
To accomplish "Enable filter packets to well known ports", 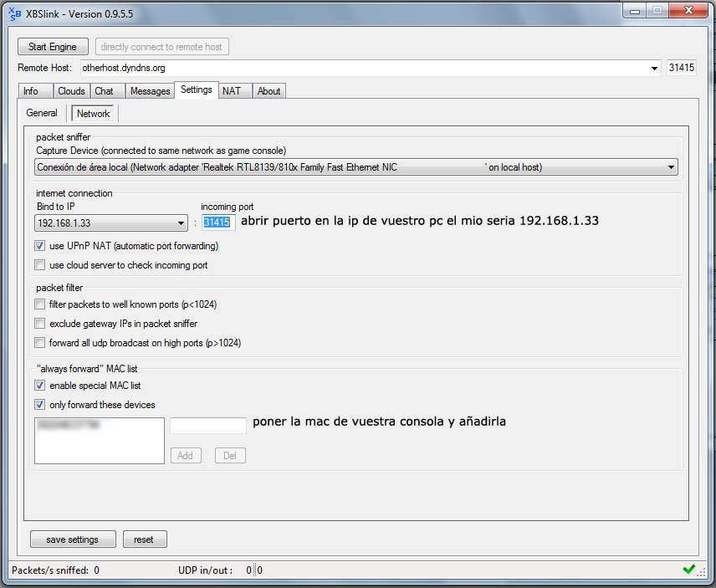I will (39, 304).
